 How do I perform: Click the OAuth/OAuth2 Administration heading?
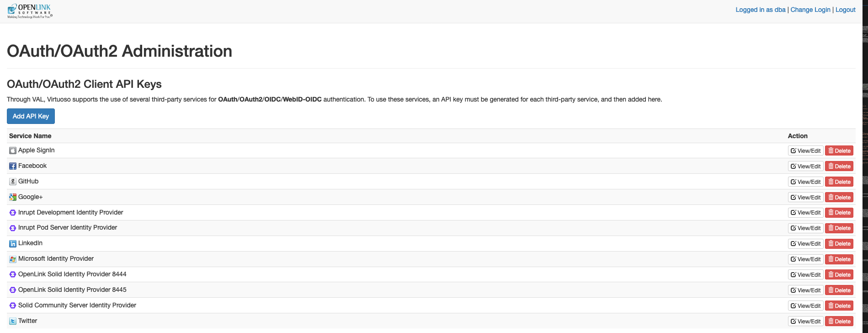(120, 51)
